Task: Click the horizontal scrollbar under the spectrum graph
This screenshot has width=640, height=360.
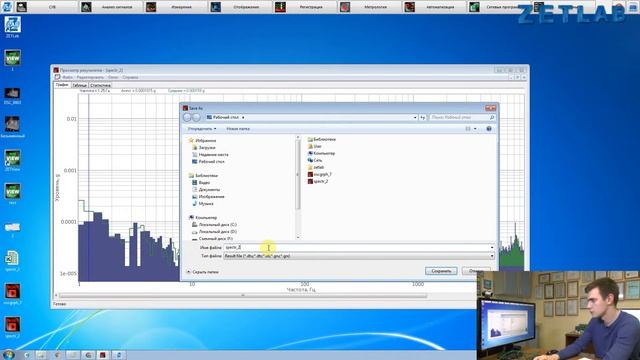Action: pyautogui.click(x=243, y=295)
